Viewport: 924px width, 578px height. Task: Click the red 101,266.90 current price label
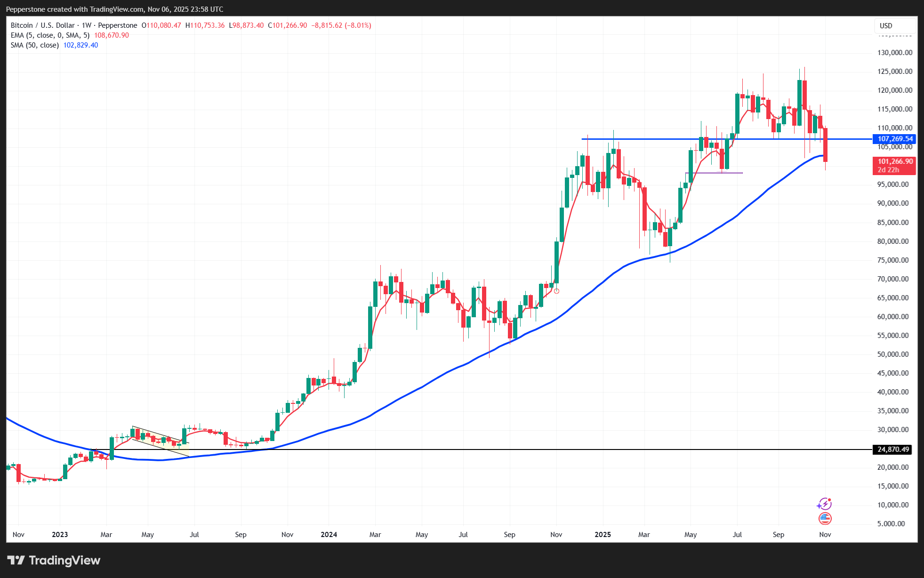[x=894, y=161]
